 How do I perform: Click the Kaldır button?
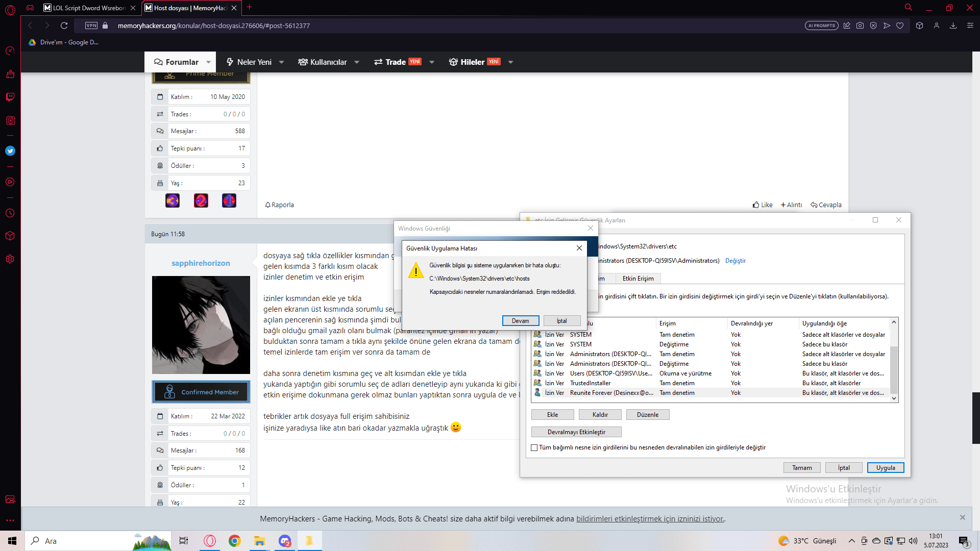tap(600, 415)
